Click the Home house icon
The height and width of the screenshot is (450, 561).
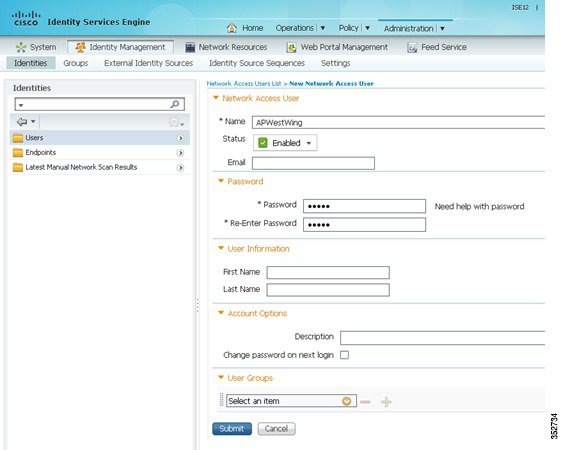[231, 28]
